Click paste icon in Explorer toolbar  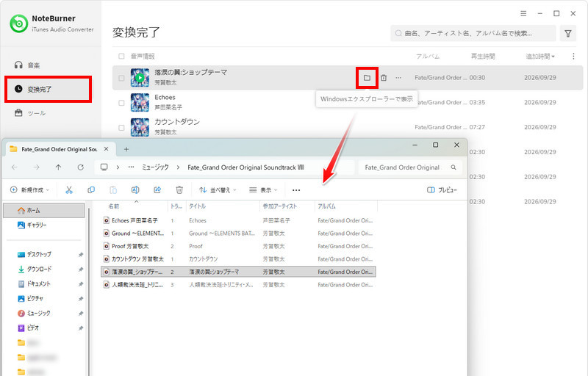click(x=113, y=190)
